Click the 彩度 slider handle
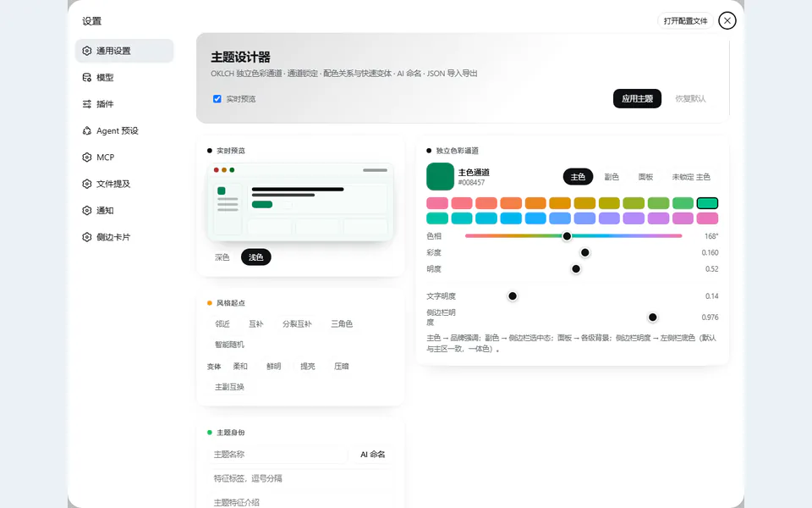 [585, 252]
